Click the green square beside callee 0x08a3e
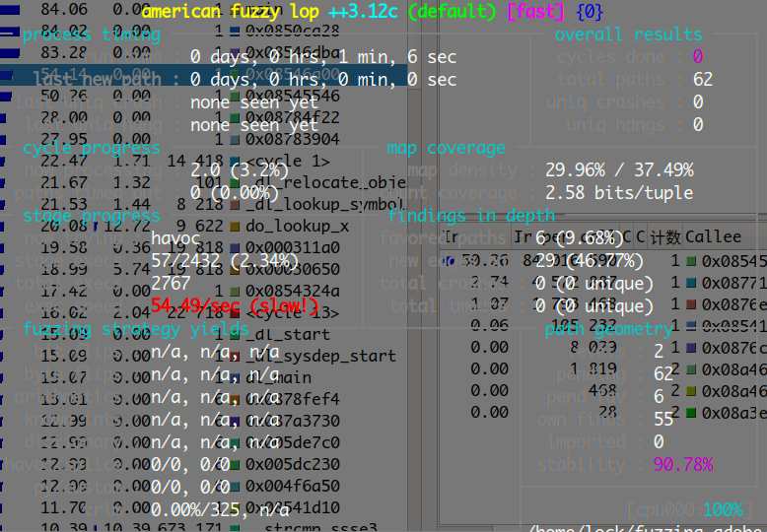767x532 pixels. point(691,413)
